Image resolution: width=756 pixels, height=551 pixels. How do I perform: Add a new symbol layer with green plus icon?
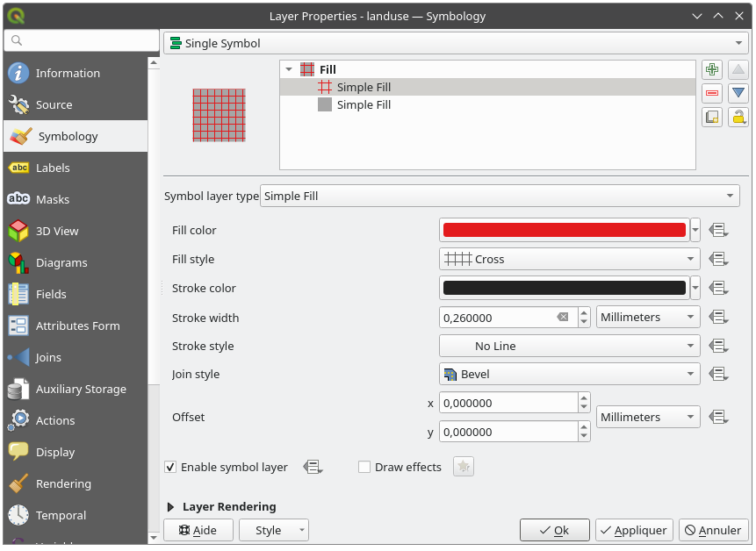(712, 68)
